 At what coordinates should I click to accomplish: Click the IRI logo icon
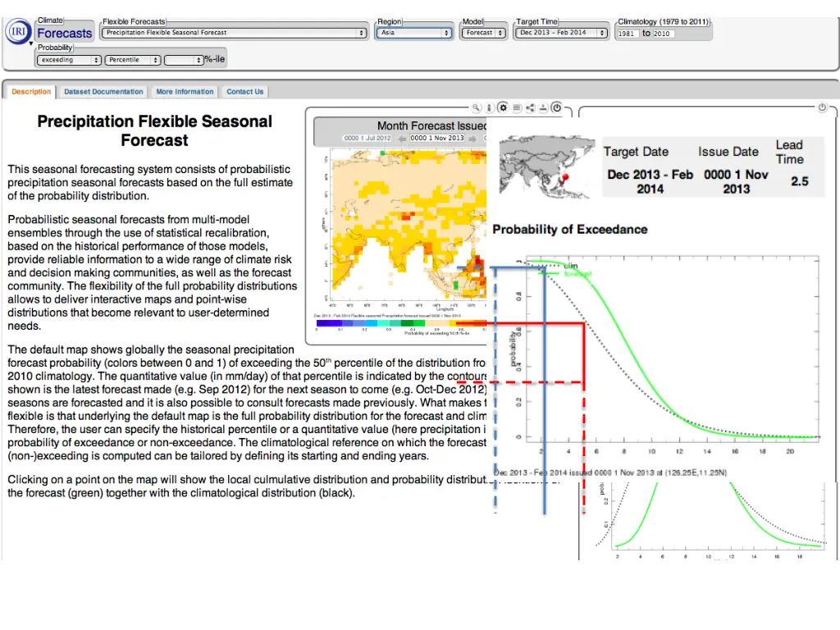[18, 31]
